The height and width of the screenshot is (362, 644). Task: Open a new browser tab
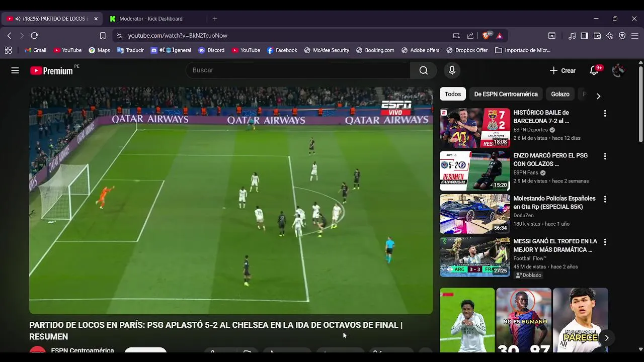coord(215,19)
